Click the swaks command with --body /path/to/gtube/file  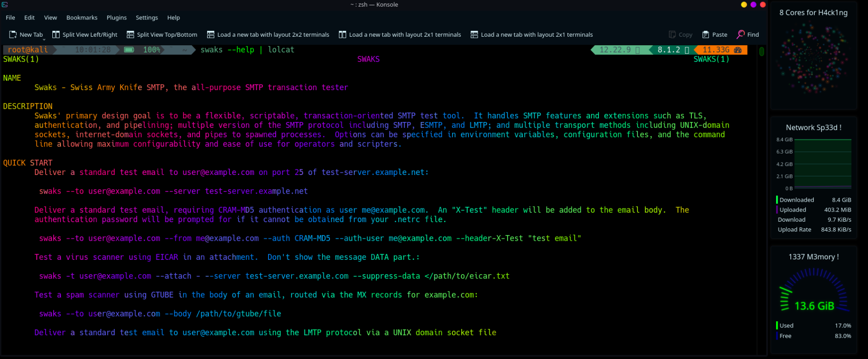[160, 314]
